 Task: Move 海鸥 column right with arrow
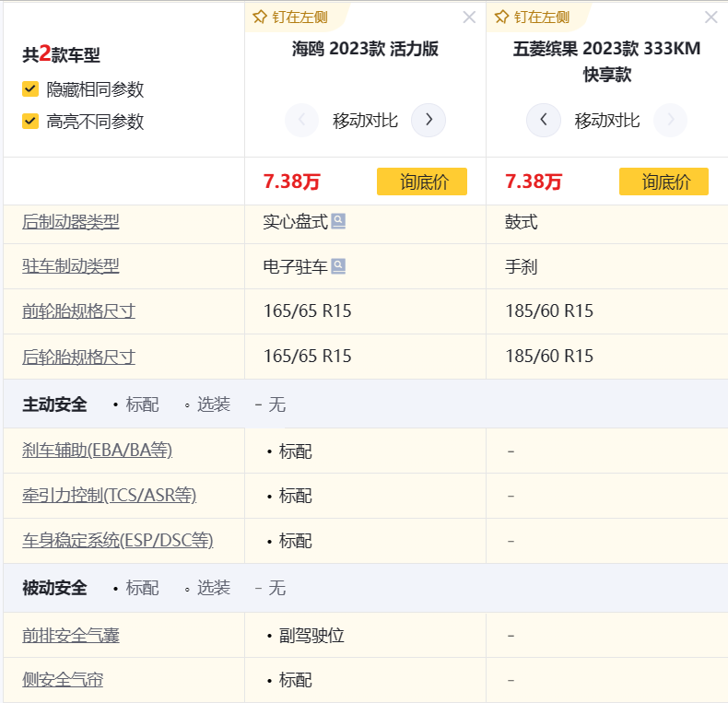429,120
